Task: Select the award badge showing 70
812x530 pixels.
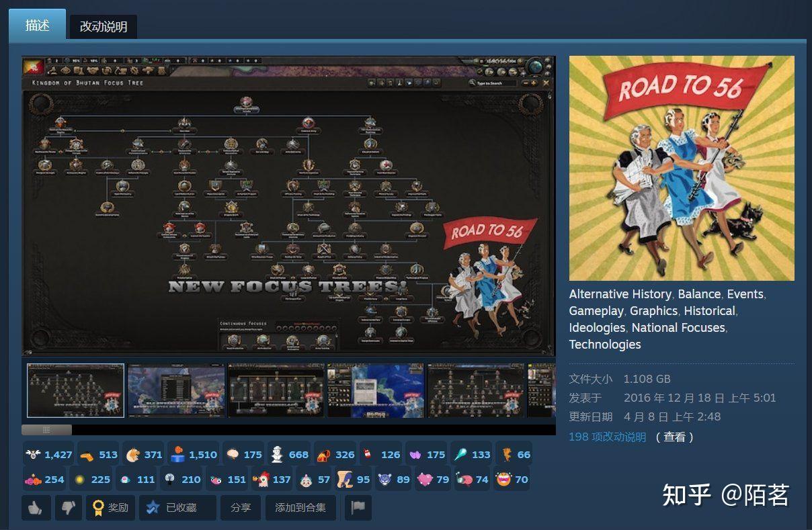Action: [512, 480]
